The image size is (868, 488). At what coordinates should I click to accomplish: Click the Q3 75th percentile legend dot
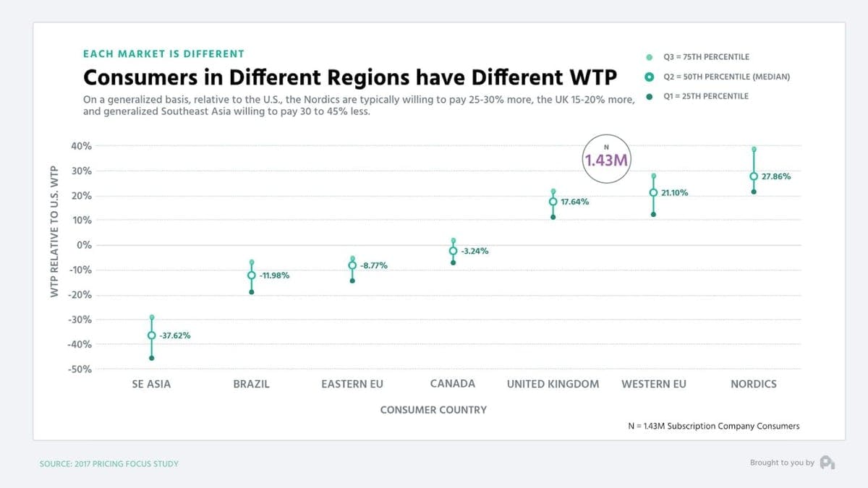coord(650,57)
